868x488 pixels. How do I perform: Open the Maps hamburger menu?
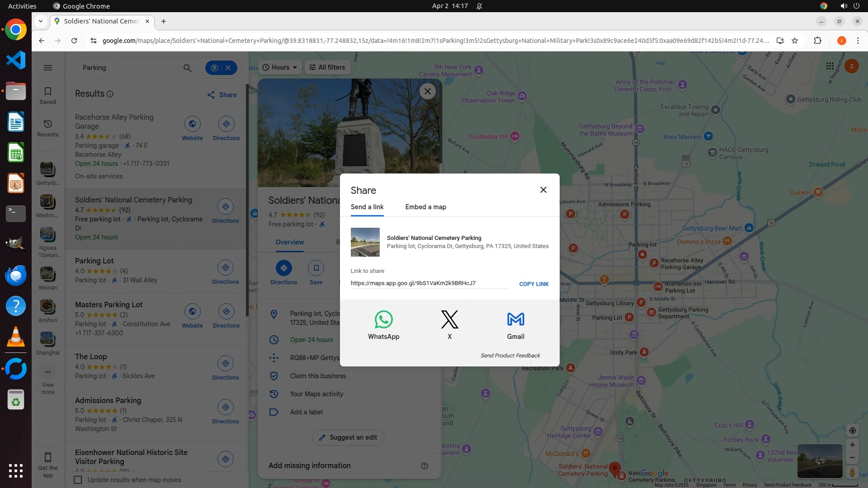(48, 68)
